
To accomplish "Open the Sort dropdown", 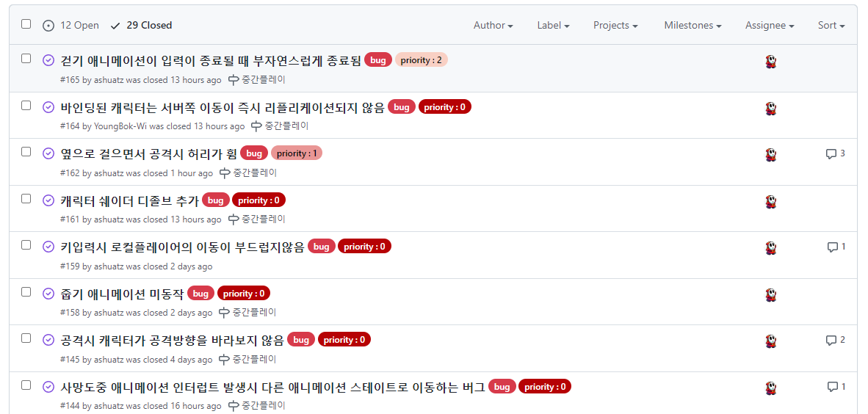I will pos(831,26).
